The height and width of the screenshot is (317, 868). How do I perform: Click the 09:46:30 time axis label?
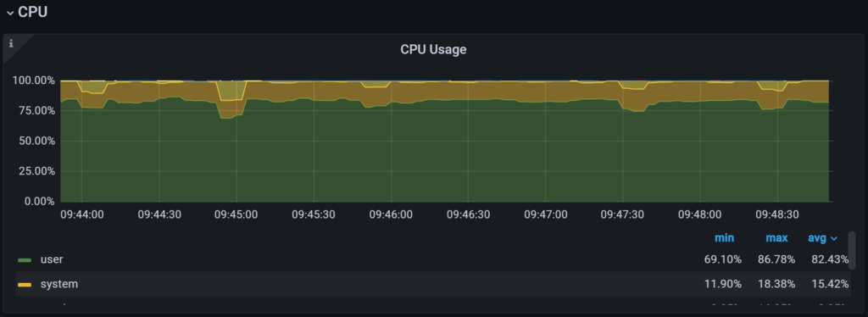tap(468, 214)
